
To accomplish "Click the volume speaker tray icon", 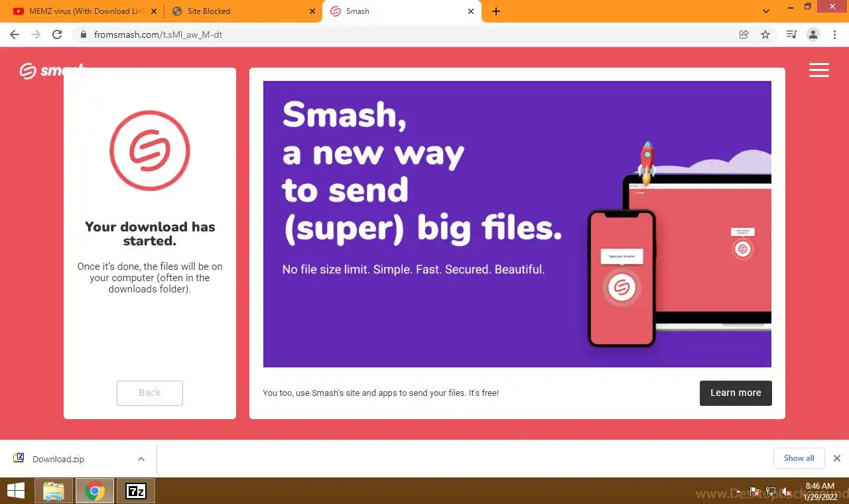I will pyautogui.click(x=787, y=492).
